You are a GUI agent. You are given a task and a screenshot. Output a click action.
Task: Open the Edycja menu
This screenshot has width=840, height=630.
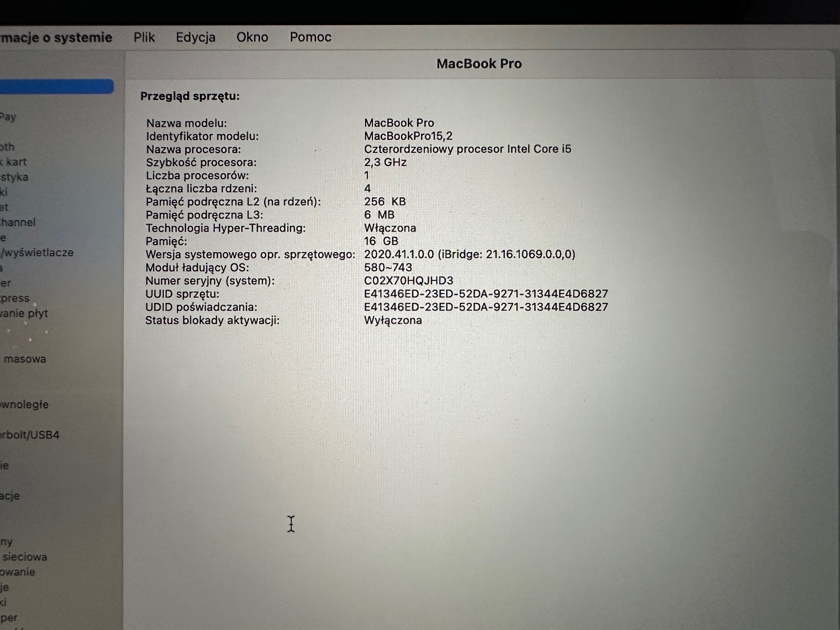click(196, 37)
